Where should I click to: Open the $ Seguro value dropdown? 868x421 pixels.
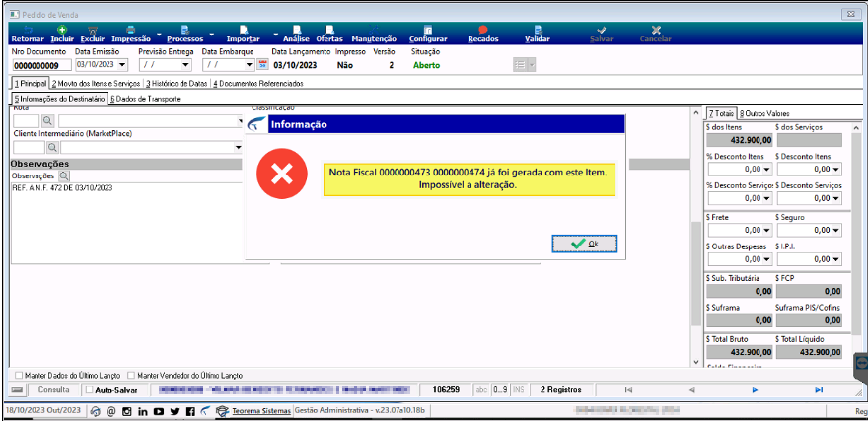click(835, 230)
